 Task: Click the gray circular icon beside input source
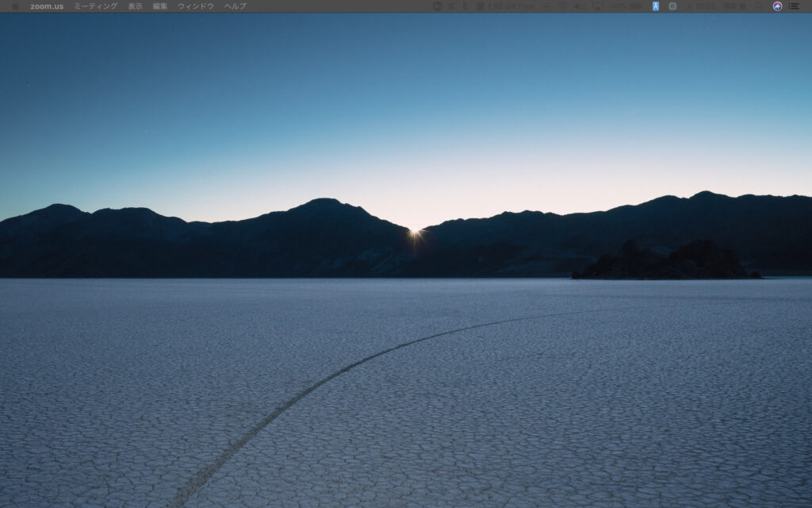672,6
